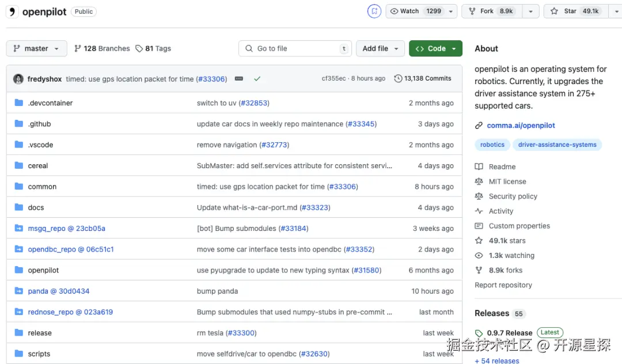Viewport: 622px width, 364px height.
Task: View the 81 Tags link
Action: coord(153,48)
